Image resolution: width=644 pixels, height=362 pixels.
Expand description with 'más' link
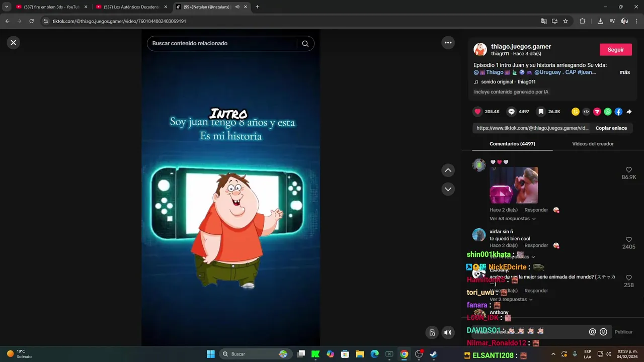click(x=624, y=72)
